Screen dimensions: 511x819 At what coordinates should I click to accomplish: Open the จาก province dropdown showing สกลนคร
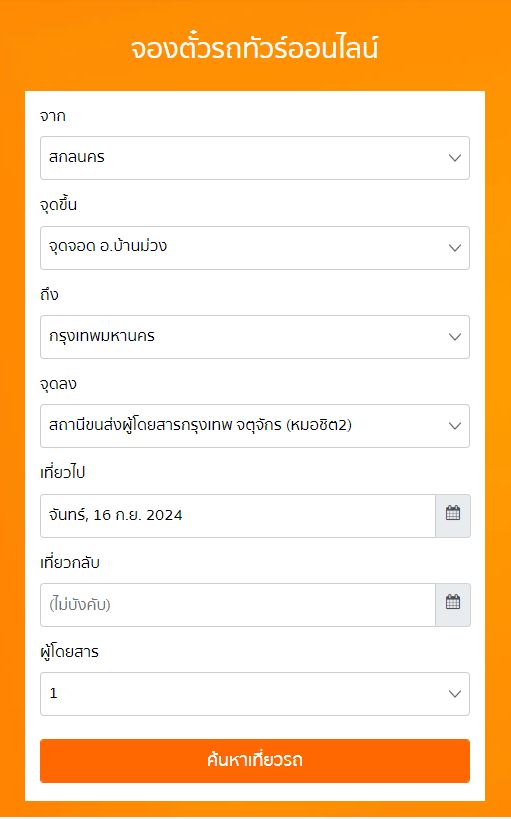(x=255, y=158)
